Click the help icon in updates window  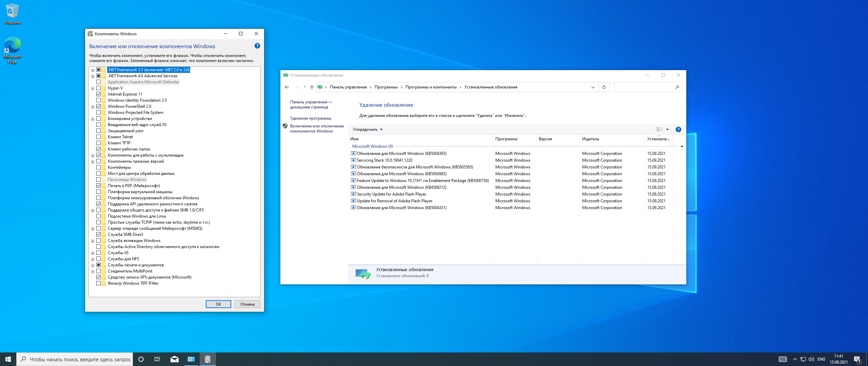pyautogui.click(x=678, y=129)
